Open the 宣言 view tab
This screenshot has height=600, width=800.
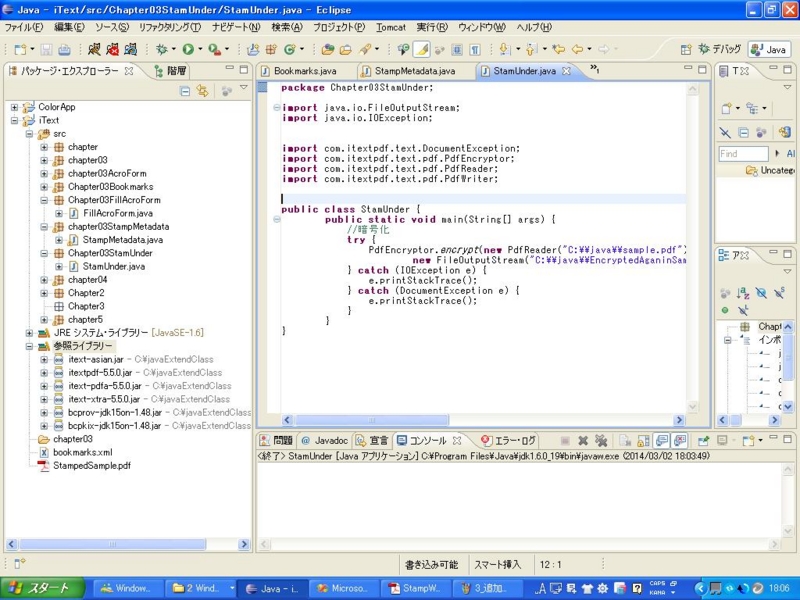click(372, 440)
